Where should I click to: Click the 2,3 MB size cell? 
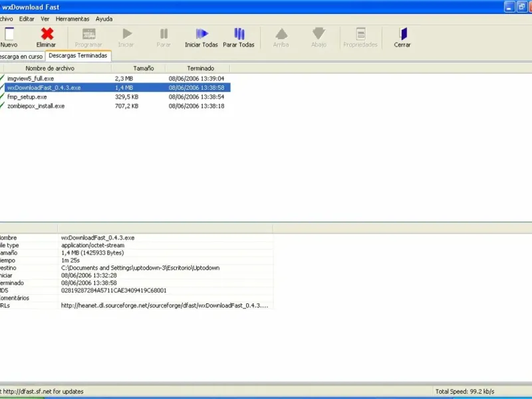124,78
